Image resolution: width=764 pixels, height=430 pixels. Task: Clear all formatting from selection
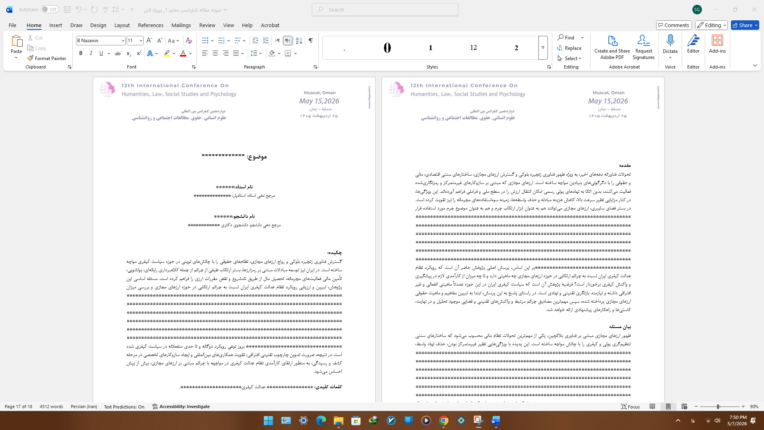[189, 40]
